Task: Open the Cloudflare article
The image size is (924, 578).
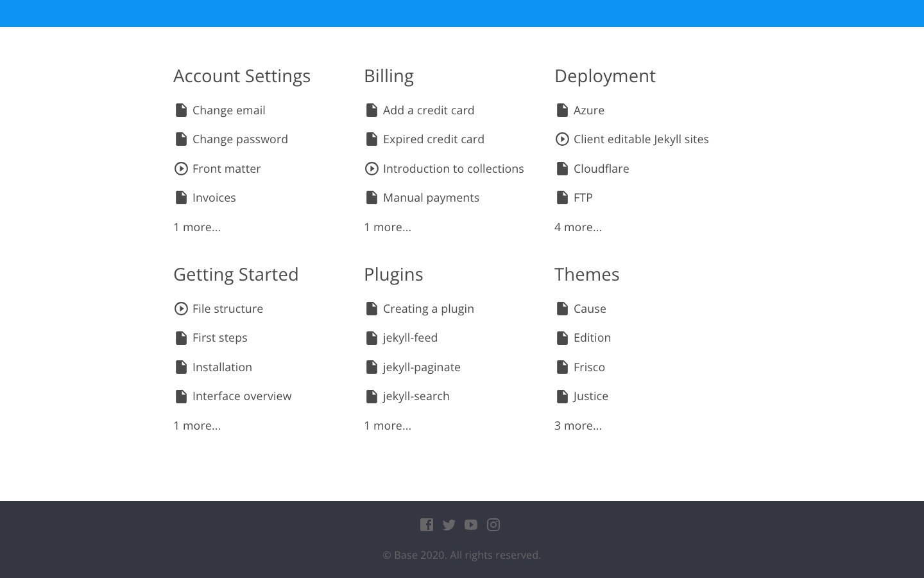Action: pyautogui.click(x=601, y=169)
